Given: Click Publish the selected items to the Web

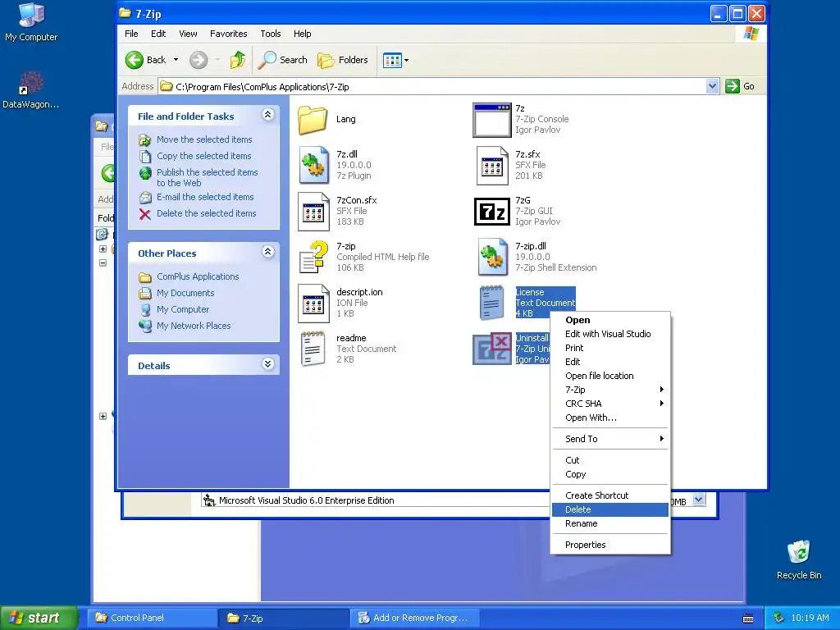Looking at the screenshot, I should click(x=207, y=177).
